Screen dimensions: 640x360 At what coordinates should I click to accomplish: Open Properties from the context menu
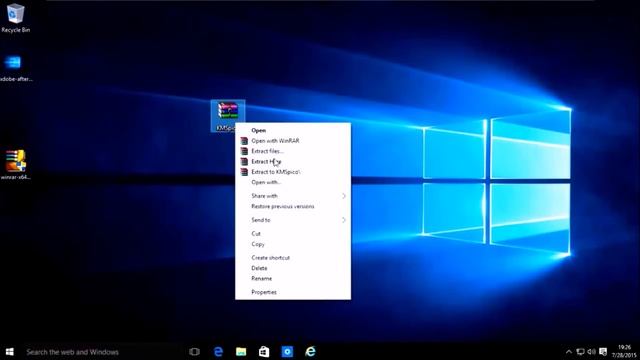point(264,292)
